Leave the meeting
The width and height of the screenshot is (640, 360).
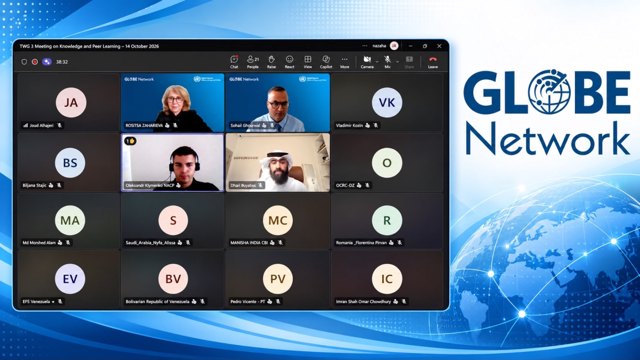(433, 62)
